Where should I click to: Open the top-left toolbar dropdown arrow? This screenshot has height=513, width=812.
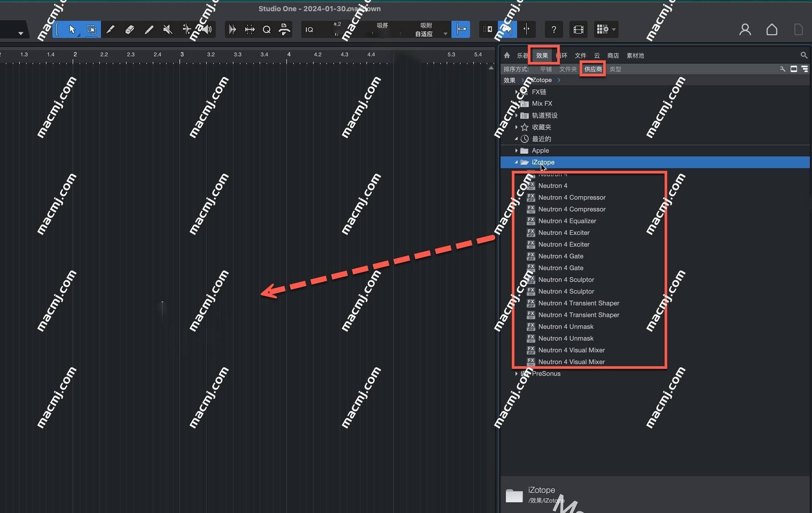pos(20,33)
